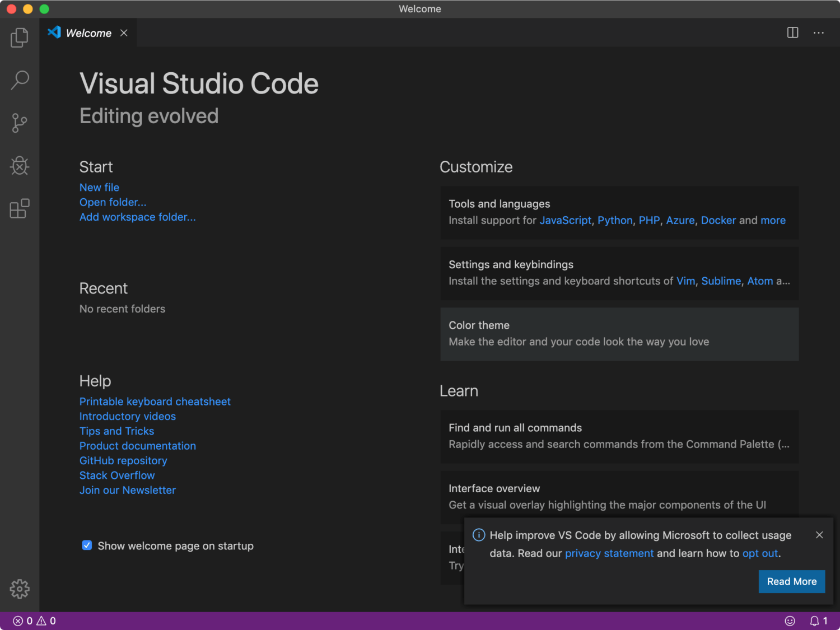Install JavaScript support link
The width and height of the screenshot is (840, 630).
(566, 220)
